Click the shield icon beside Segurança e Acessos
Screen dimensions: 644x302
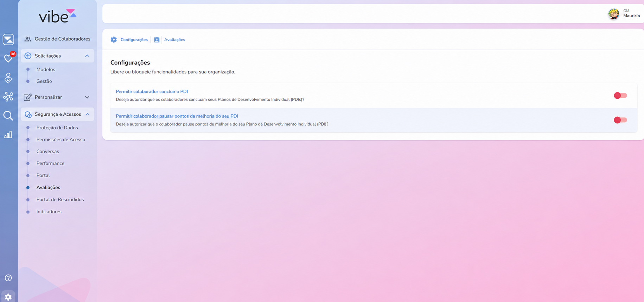pyautogui.click(x=28, y=115)
